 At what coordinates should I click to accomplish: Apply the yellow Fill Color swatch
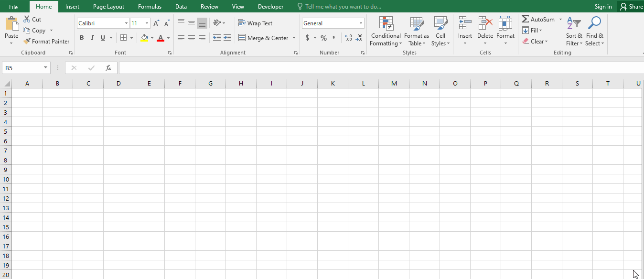tap(144, 38)
